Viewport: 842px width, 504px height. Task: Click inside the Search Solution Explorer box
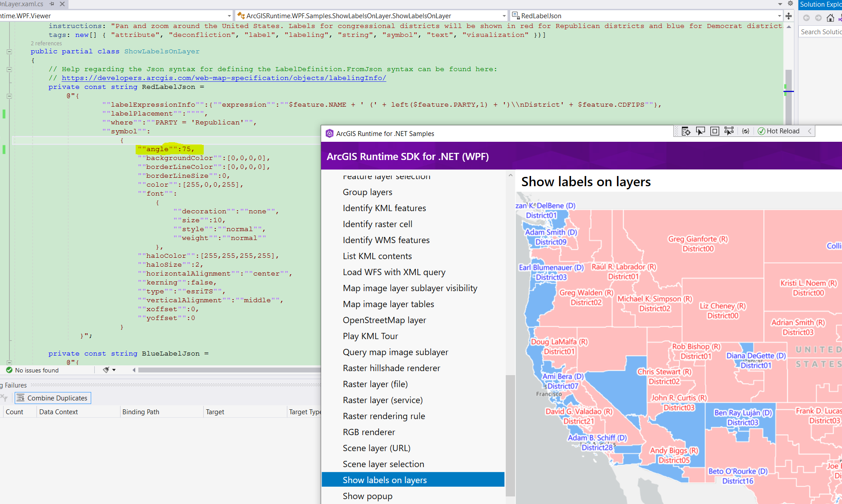pyautogui.click(x=820, y=32)
